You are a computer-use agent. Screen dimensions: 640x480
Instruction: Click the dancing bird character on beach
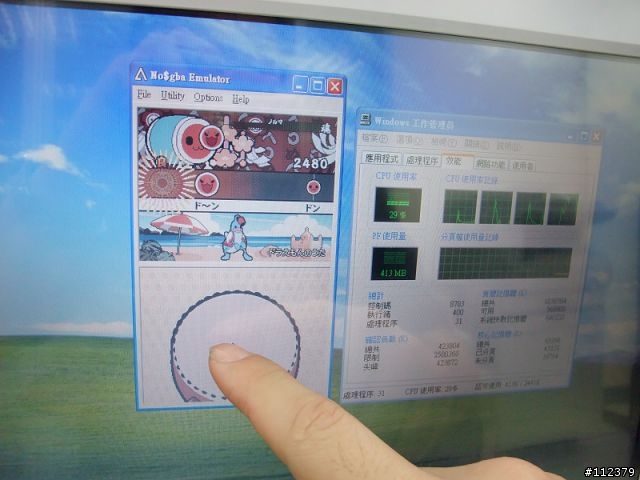tap(236, 239)
